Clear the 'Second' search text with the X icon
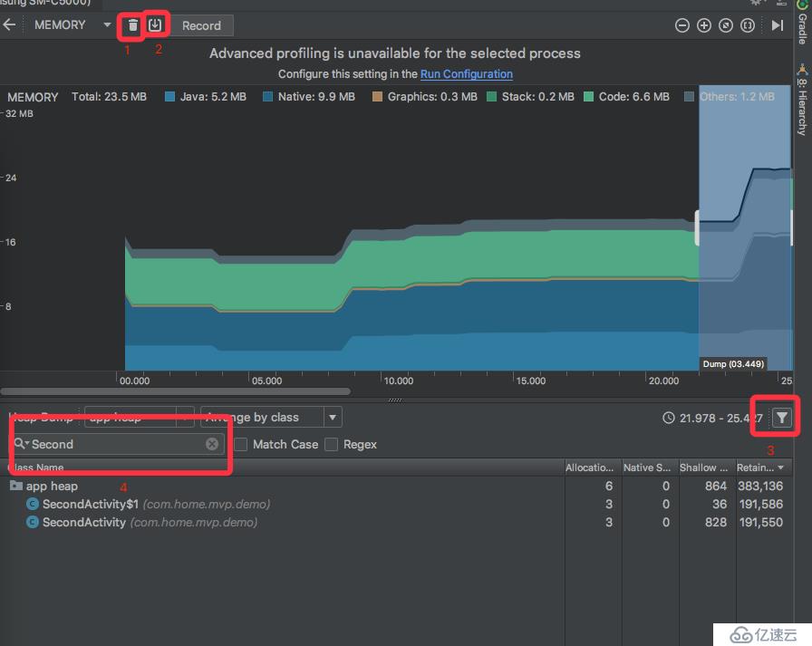 pyautogui.click(x=212, y=444)
